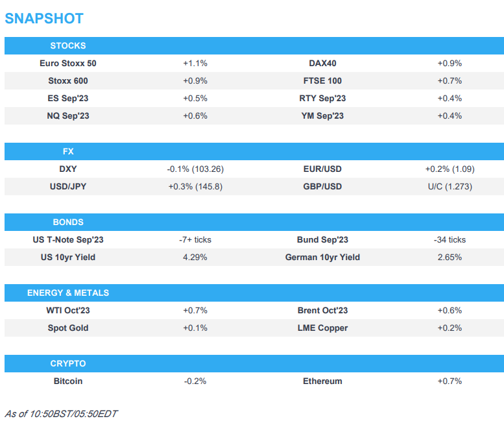Select the US 10yr Yield value 4.29%
This screenshot has height=421, width=504.
[x=195, y=257]
